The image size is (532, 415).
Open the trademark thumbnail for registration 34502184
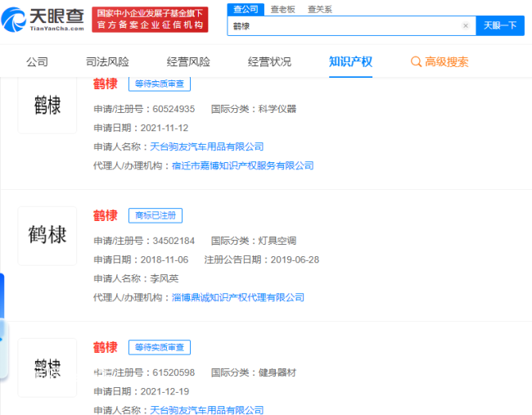click(x=47, y=236)
